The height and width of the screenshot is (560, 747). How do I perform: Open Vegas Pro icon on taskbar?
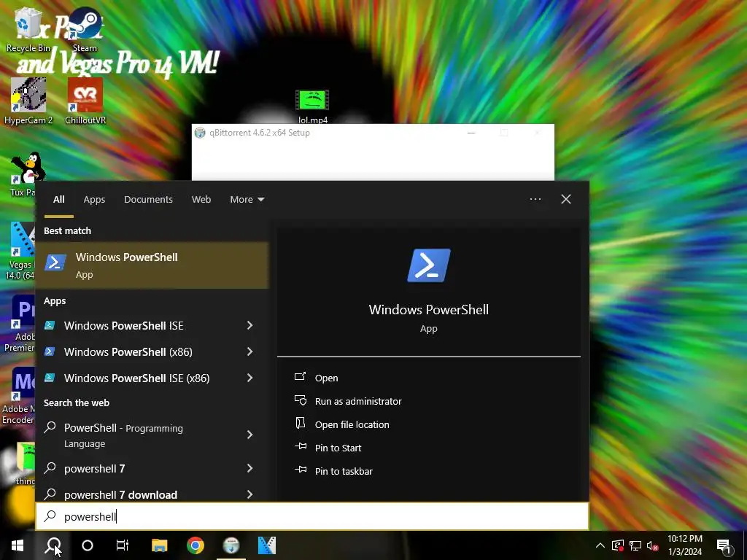(267, 545)
